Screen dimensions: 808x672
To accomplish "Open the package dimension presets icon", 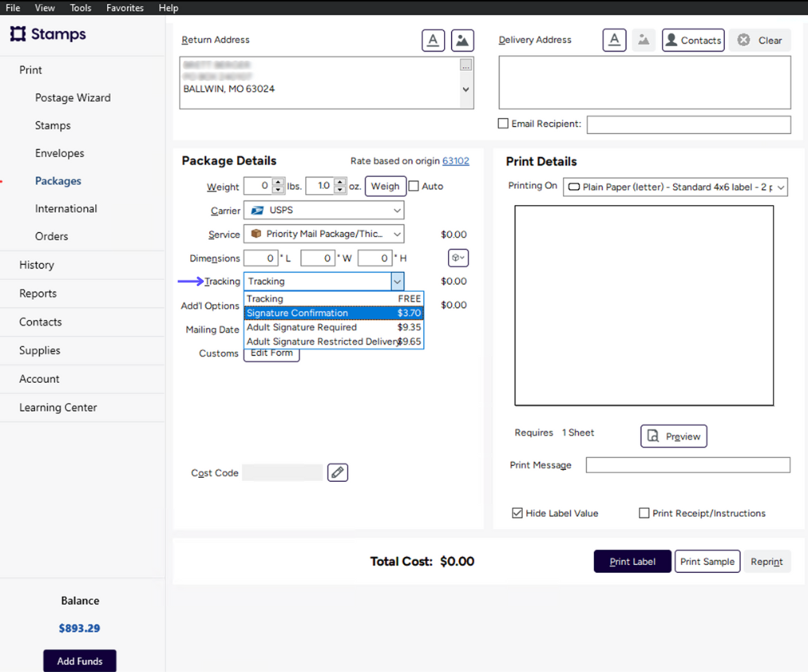I will [458, 258].
